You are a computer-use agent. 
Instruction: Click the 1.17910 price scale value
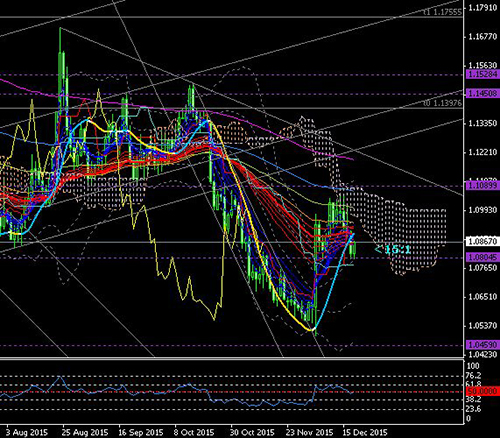[x=483, y=7]
